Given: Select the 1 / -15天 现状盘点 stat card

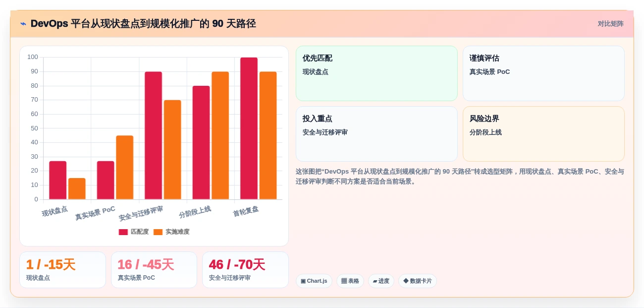Looking at the screenshot, I should click(62, 270).
